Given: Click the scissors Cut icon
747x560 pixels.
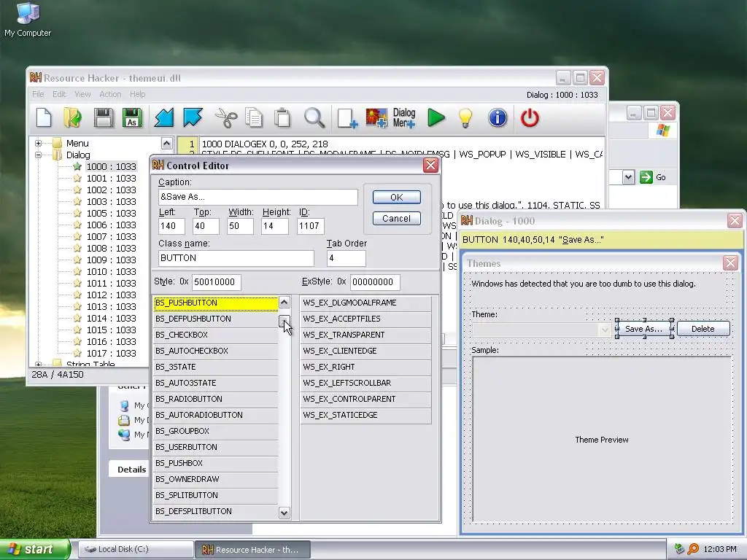Looking at the screenshot, I should point(226,117).
